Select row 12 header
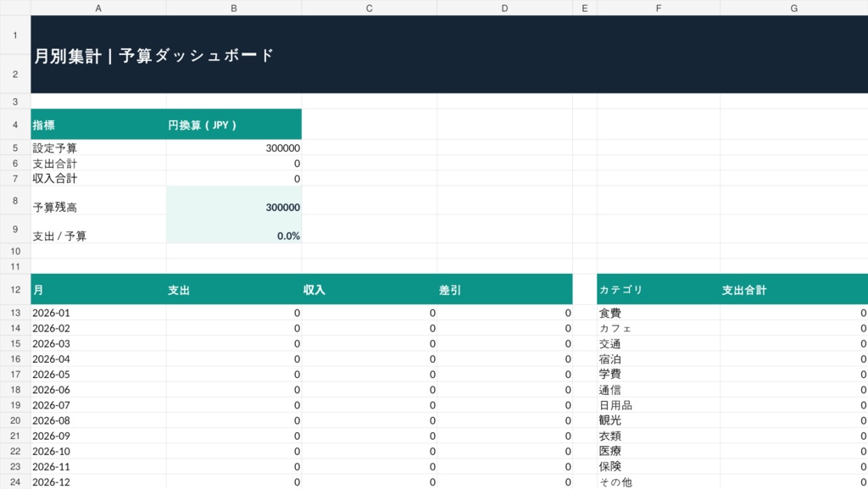The image size is (868, 489). [15, 289]
